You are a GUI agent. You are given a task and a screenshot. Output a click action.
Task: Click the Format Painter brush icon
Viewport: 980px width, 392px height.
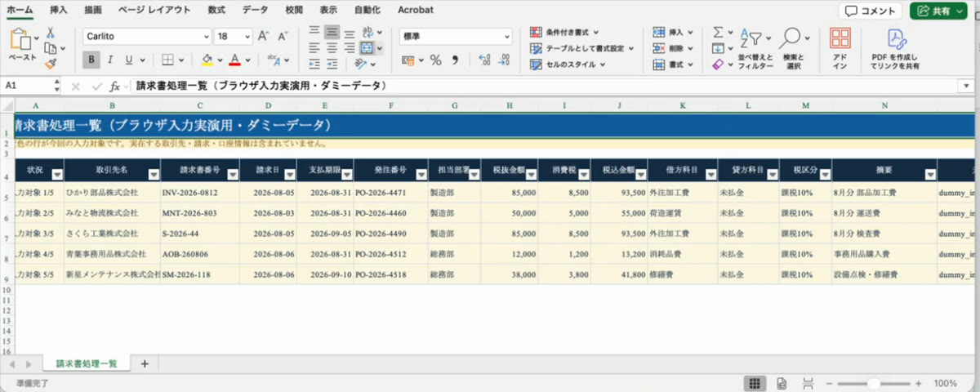[50, 64]
